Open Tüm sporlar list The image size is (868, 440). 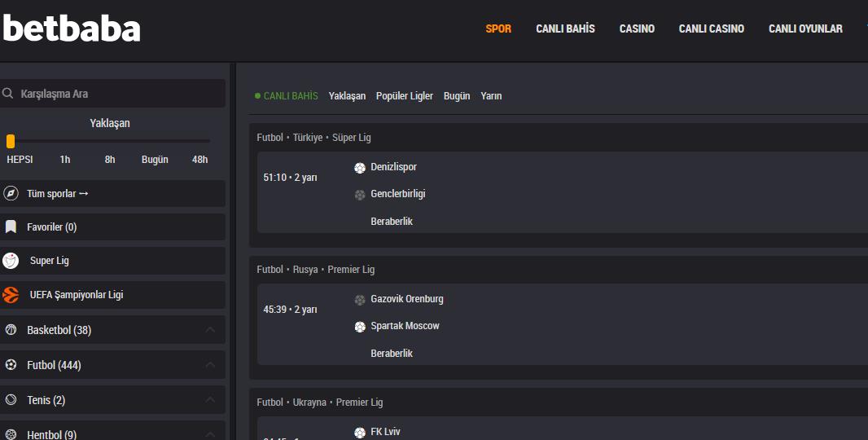112,193
